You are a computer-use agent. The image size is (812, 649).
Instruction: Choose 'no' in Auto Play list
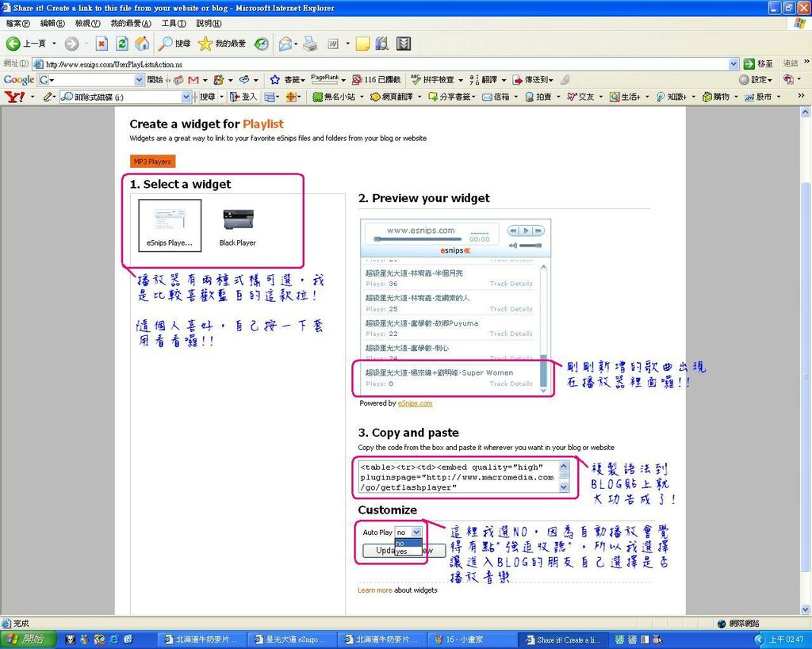pos(408,544)
